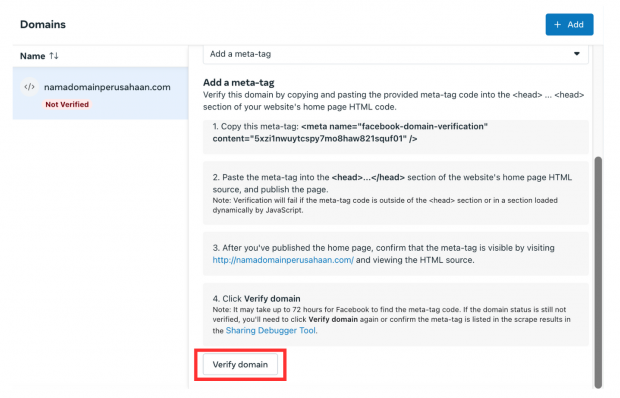Click the Domains page heading
The height and width of the screenshot is (398, 620).
[43, 25]
